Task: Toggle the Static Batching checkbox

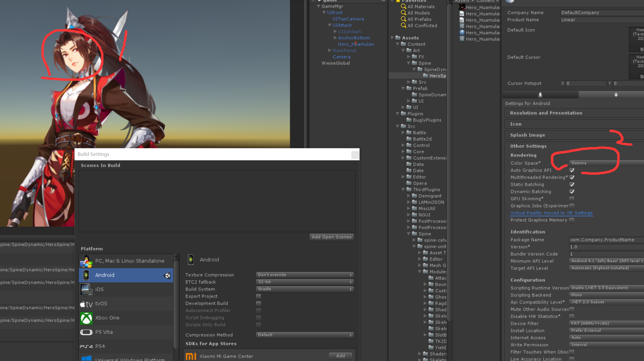Action: pos(572,184)
